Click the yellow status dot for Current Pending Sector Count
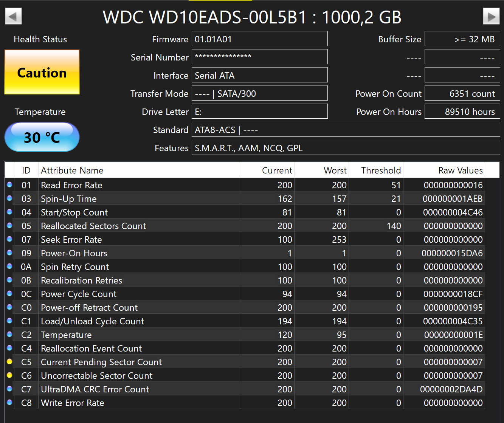 pyautogui.click(x=9, y=362)
